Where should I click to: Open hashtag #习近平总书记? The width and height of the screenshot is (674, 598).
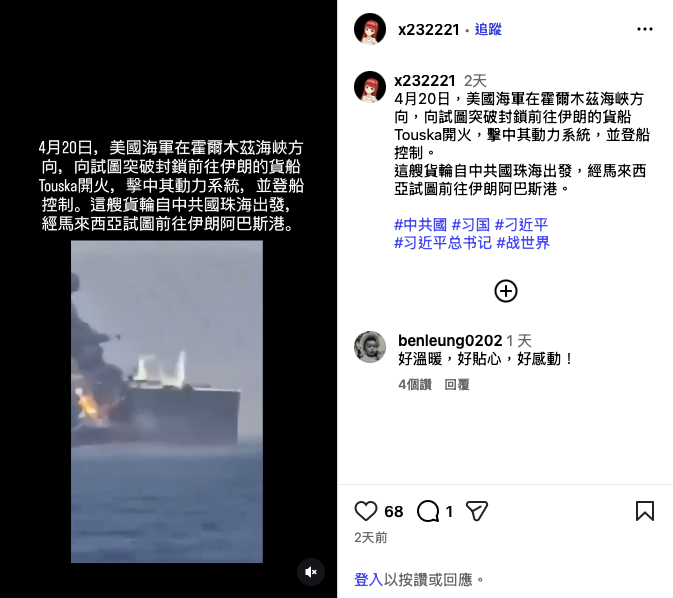442,242
